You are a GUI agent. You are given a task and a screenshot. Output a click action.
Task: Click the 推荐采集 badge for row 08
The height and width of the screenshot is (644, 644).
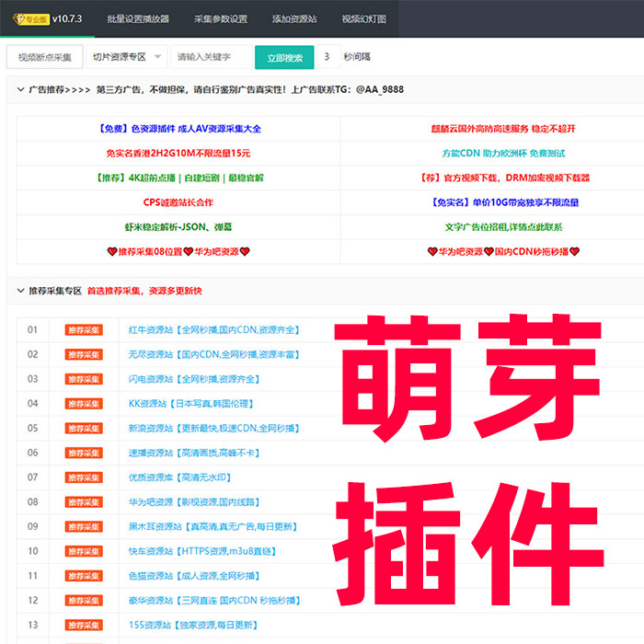point(83,502)
